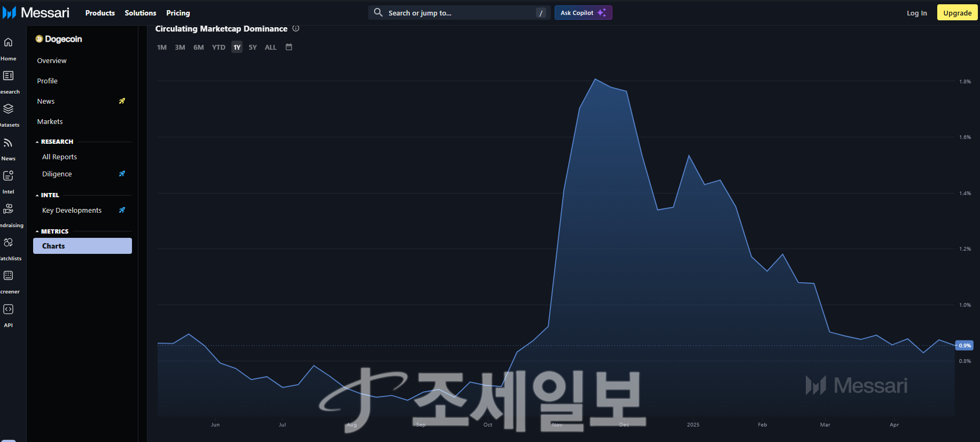Click the Ask Copilot button
Screen dimensions: 980x442
[x=584, y=13]
